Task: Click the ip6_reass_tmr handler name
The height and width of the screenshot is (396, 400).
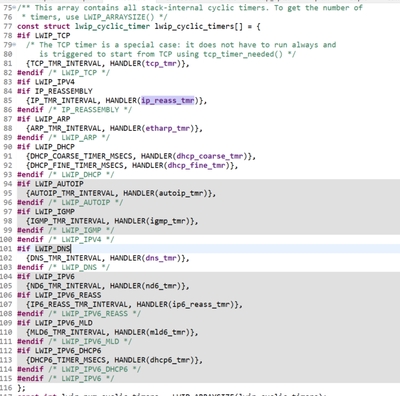Action: click(201, 304)
